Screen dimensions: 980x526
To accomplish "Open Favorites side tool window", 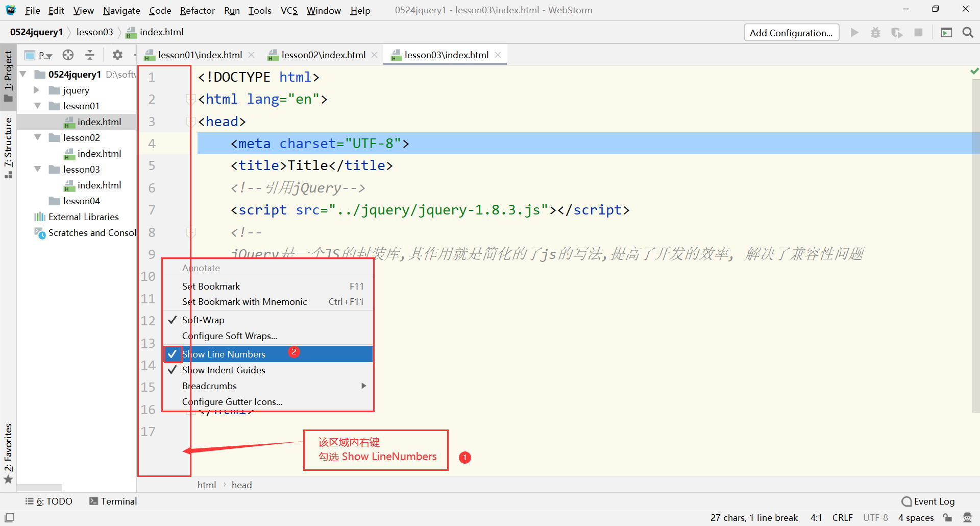I will 8,453.
